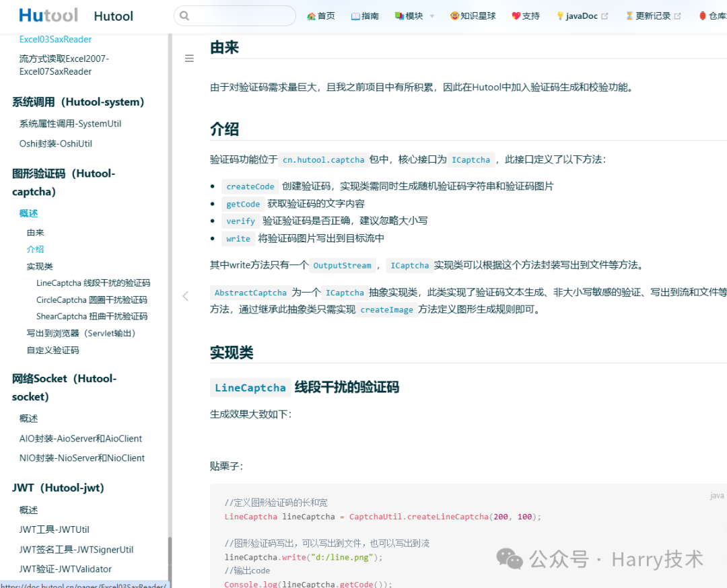Jump to 由来 section in sidebar
727x588 pixels.
point(35,233)
